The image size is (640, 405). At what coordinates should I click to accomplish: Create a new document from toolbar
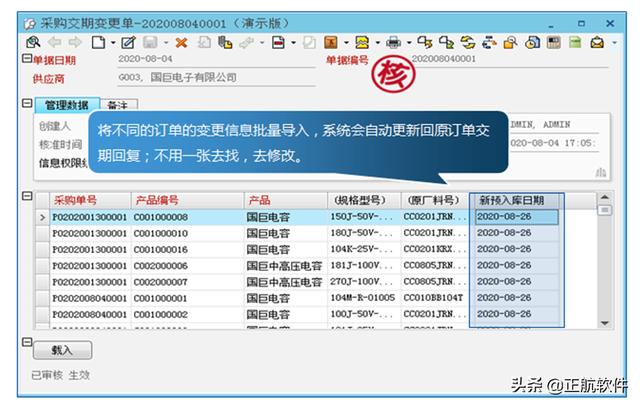[98, 42]
